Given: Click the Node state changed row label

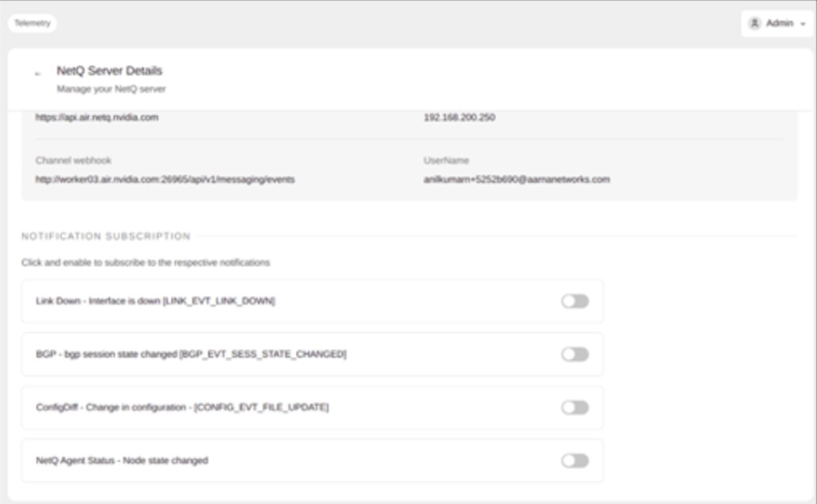Looking at the screenshot, I should tap(122, 460).
